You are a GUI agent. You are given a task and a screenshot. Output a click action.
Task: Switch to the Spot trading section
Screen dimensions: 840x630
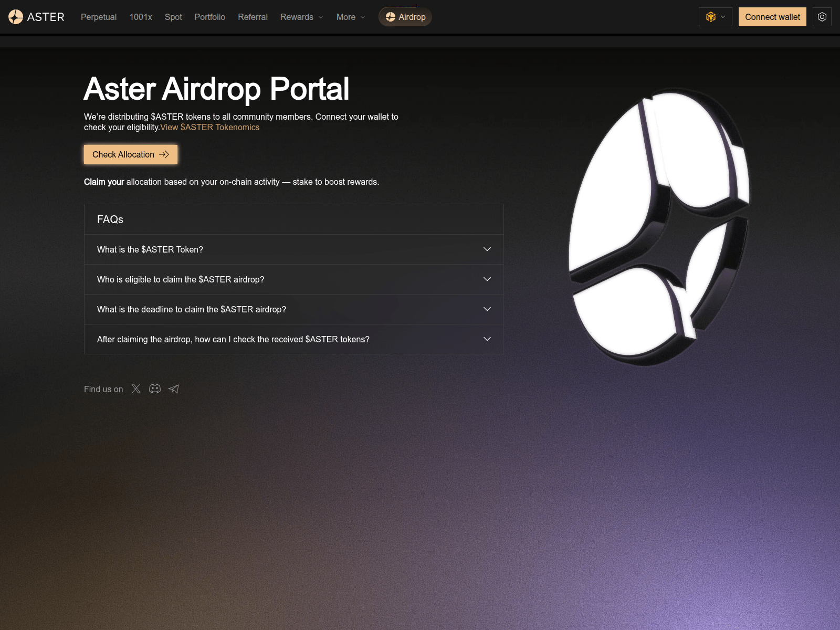[173, 17]
